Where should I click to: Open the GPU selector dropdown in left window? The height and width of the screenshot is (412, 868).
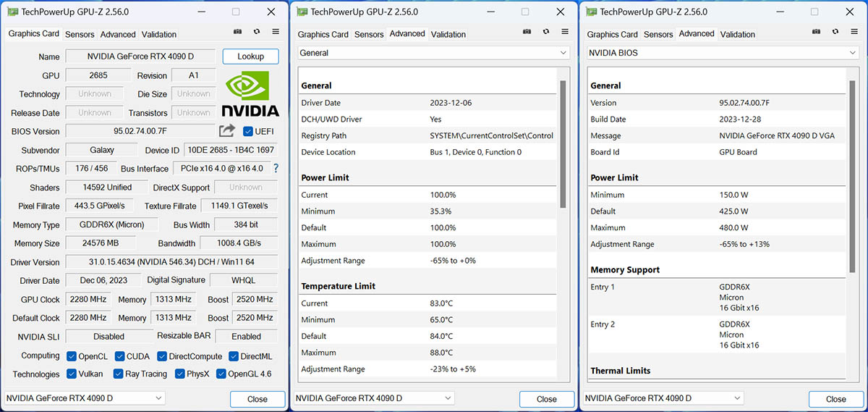click(x=85, y=398)
